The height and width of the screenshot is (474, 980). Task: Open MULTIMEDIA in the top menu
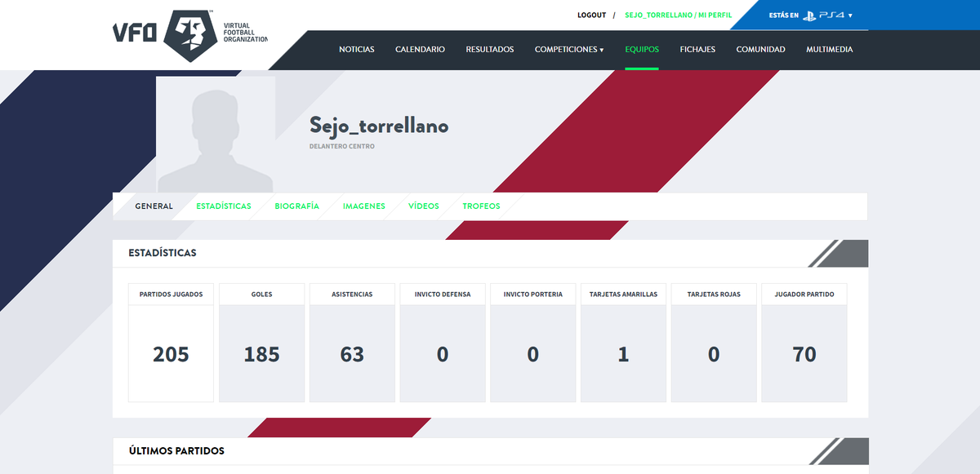click(829, 50)
